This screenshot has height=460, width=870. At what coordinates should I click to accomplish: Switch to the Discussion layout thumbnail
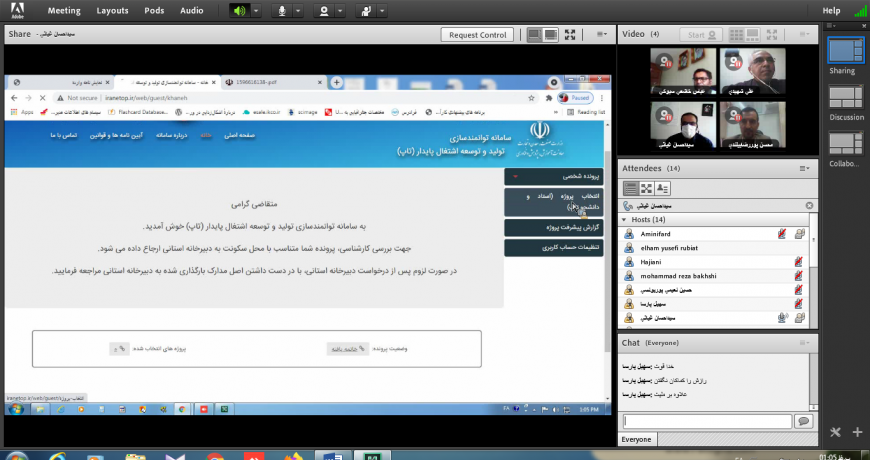click(846, 96)
